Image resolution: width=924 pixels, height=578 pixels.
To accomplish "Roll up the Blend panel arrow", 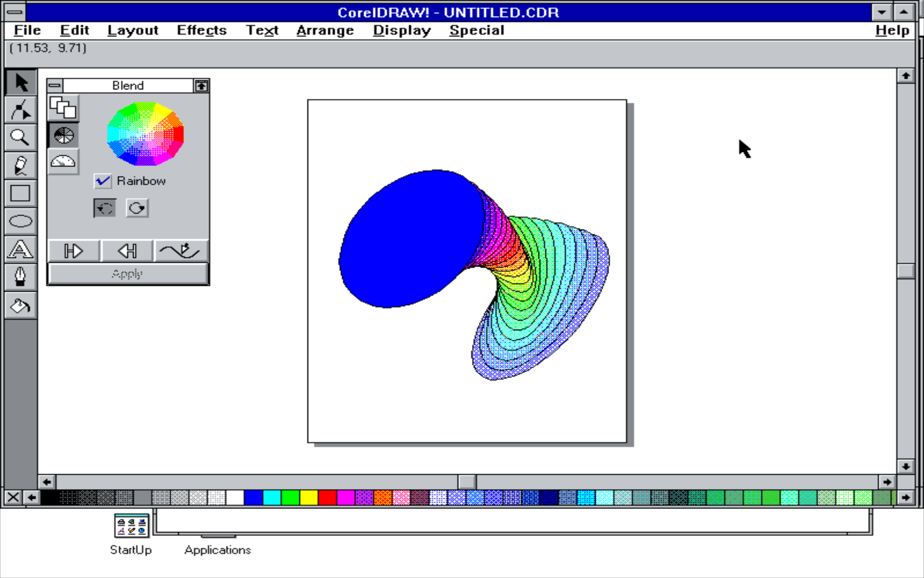I will (x=201, y=86).
